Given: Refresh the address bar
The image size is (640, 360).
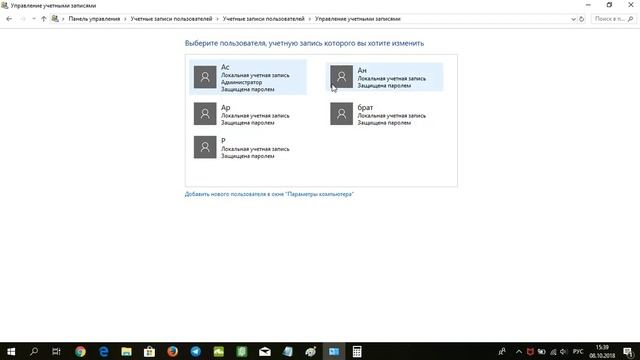Looking at the screenshot, I should pos(582,19).
